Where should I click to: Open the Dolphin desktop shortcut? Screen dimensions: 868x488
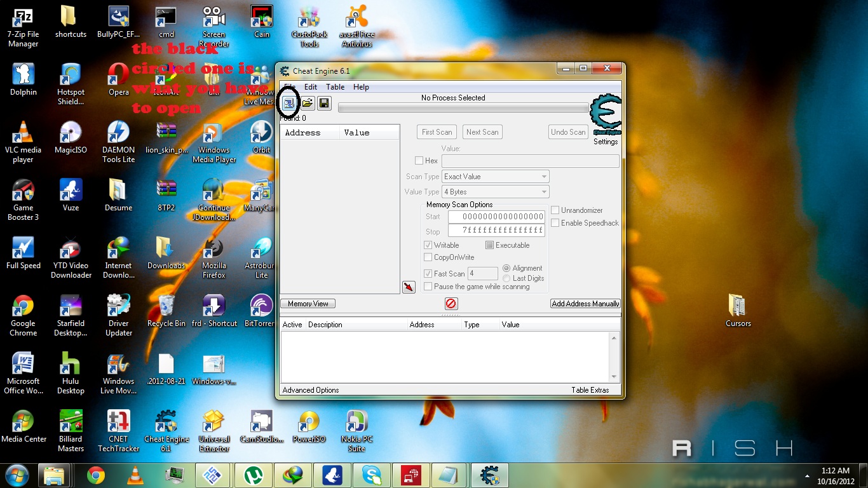pos(24,79)
